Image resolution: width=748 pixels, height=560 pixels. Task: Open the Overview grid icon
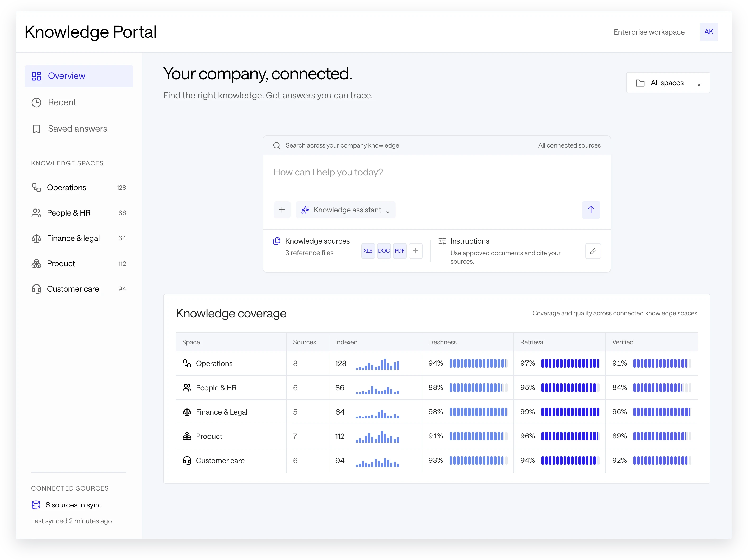click(36, 76)
